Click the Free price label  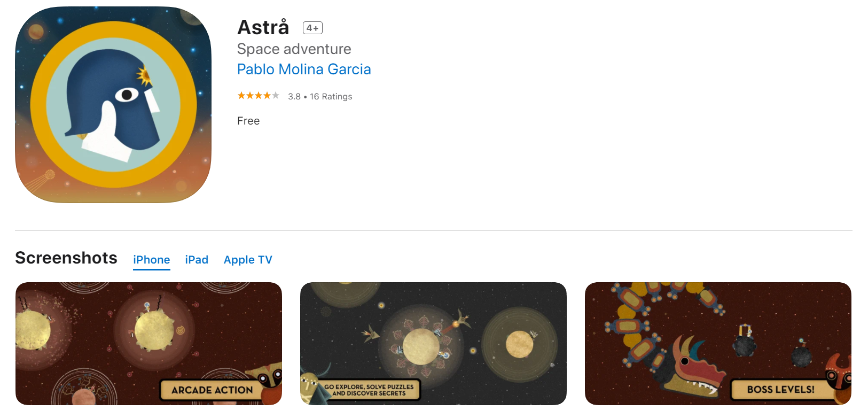point(248,121)
